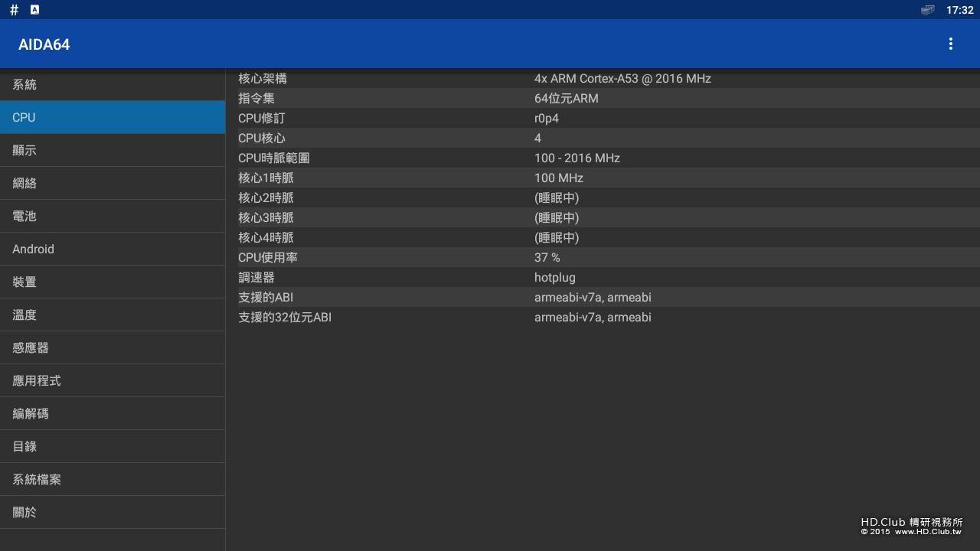Image resolution: width=980 pixels, height=551 pixels.
Task: Select the CPU修訂 row label
Action: click(261, 118)
